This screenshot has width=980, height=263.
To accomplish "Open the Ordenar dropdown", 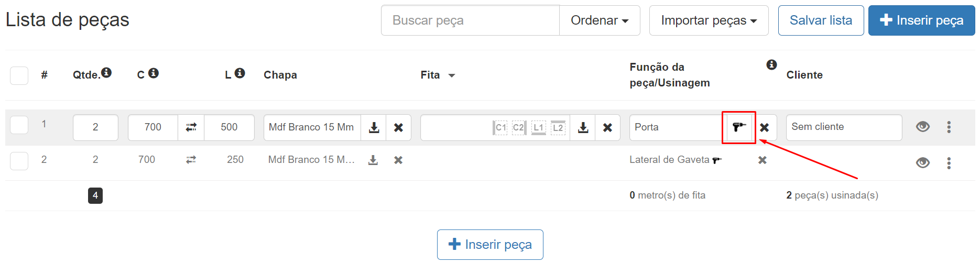I will click(x=600, y=20).
